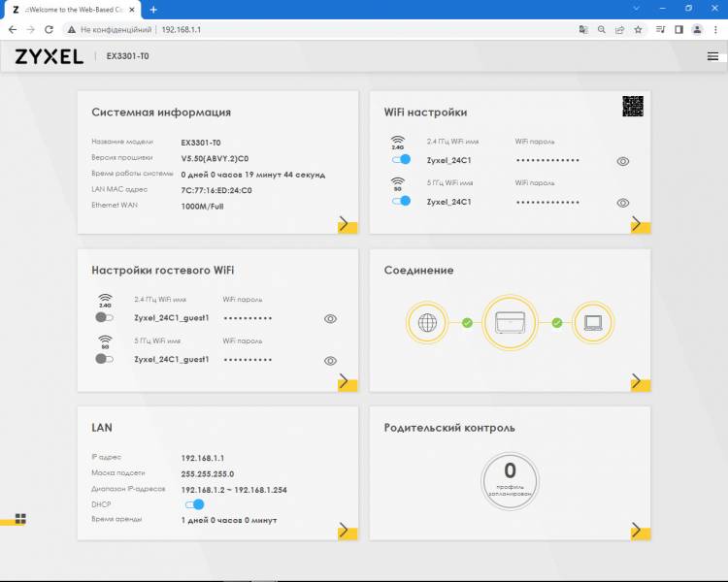Expand the Системная информация card arrow

[x=347, y=225]
